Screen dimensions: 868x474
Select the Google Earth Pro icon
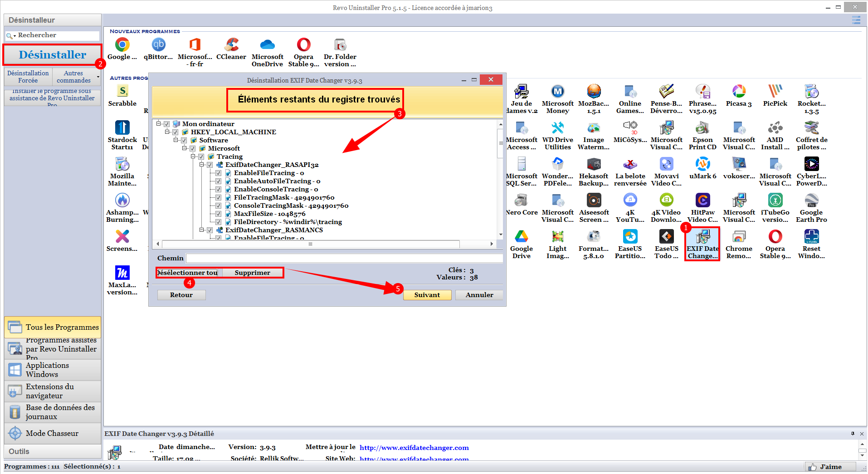click(x=811, y=200)
